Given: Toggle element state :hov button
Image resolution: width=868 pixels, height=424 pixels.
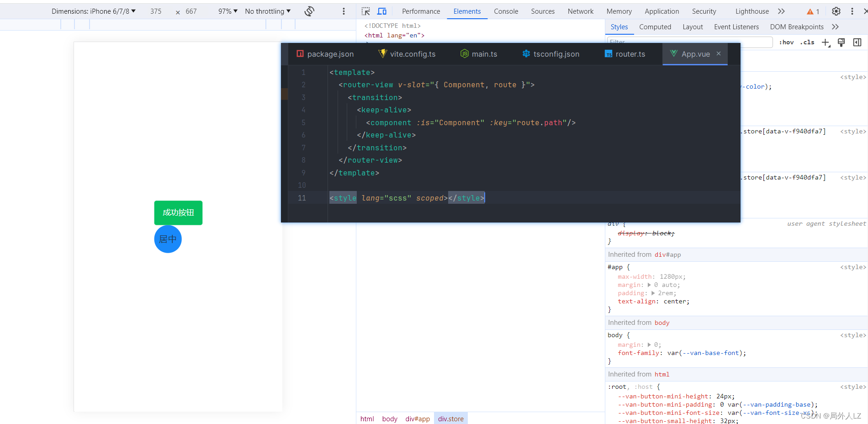Looking at the screenshot, I should (786, 42).
